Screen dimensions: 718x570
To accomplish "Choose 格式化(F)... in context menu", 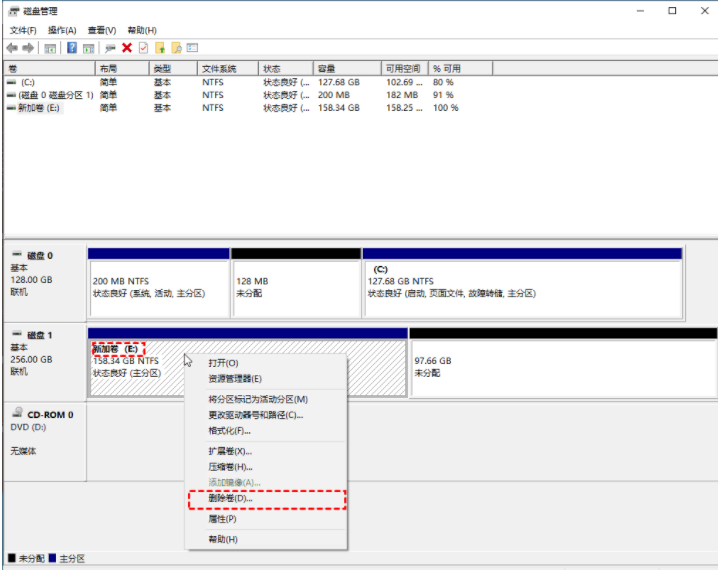I will tap(229, 431).
